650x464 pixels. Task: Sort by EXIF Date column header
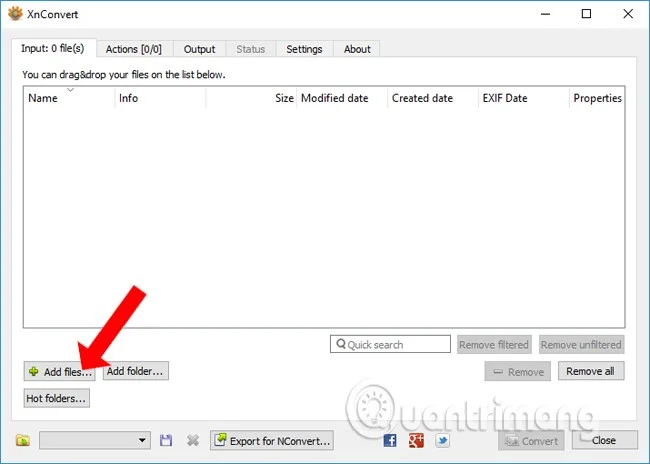point(524,98)
